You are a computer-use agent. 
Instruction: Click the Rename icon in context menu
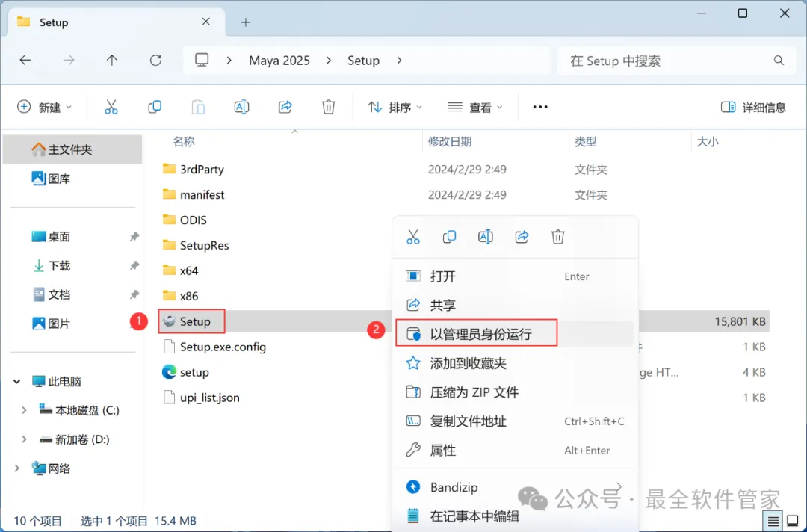click(x=486, y=237)
